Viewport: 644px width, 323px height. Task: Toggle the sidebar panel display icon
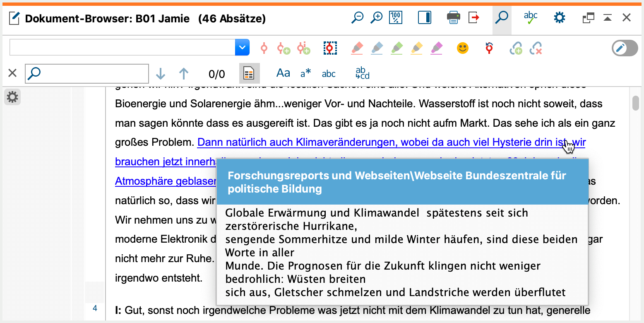(x=425, y=18)
